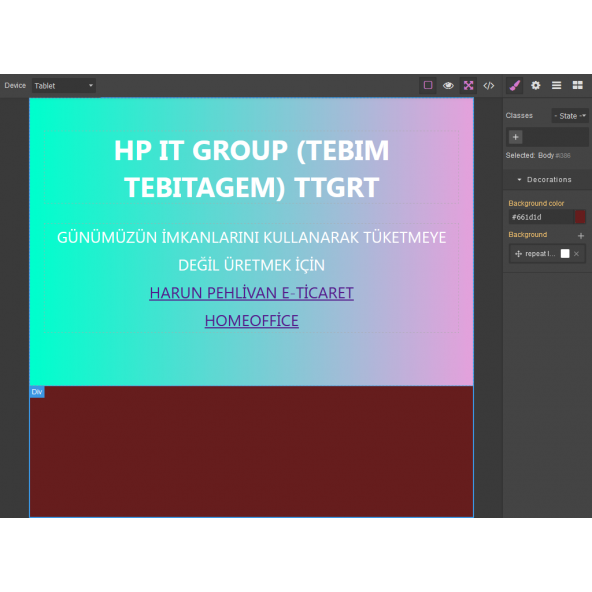Viewport: 592px width, 592px height.
Task: Click the Background property label
Action: coord(527,235)
